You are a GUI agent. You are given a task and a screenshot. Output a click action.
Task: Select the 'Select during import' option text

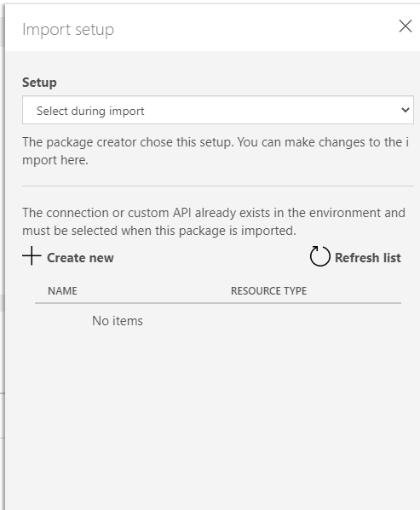pyautogui.click(x=90, y=111)
